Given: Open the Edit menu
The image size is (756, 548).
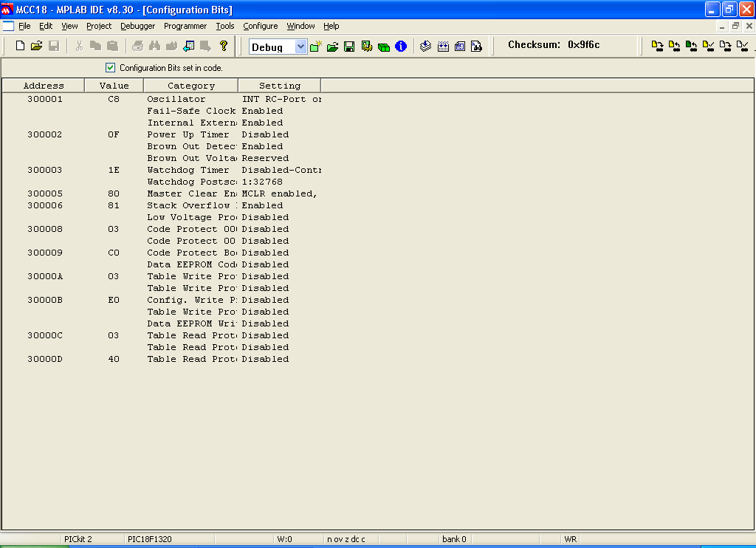Looking at the screenshot, I should (x=46, y=26).
